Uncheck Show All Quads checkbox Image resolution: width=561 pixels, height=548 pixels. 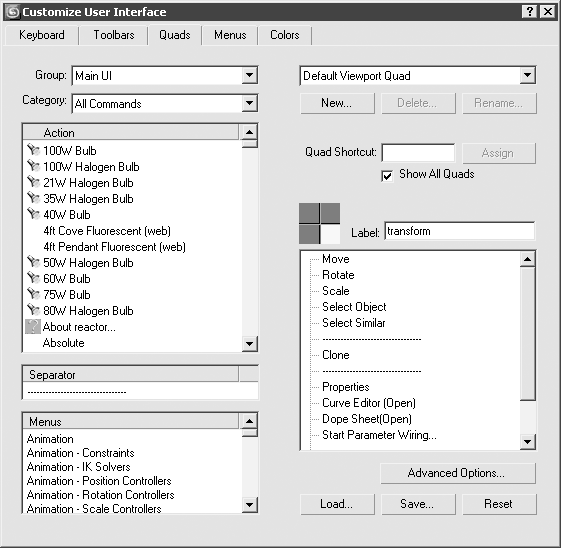coord(387,176)
